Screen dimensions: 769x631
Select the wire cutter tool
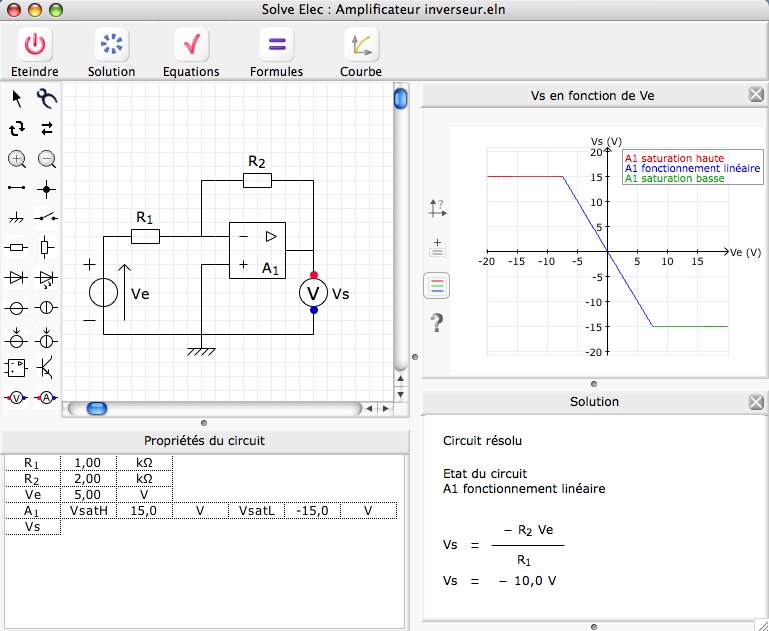click(47, 98)
